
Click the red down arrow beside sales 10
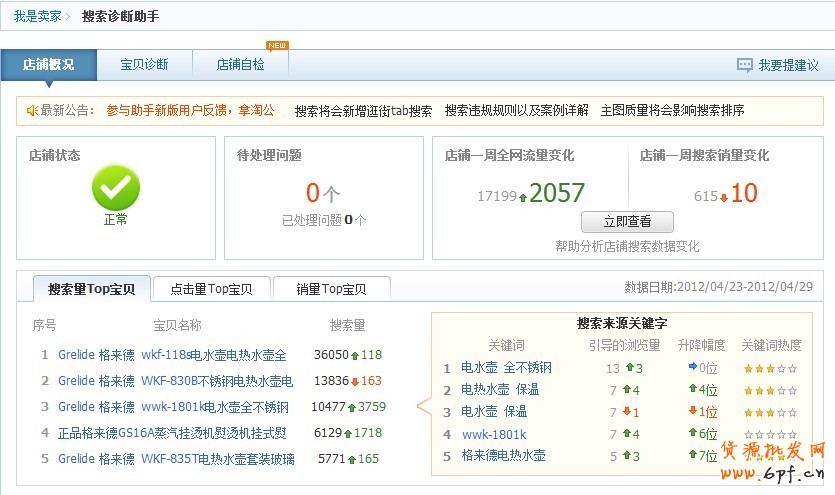tap(723, 197)
